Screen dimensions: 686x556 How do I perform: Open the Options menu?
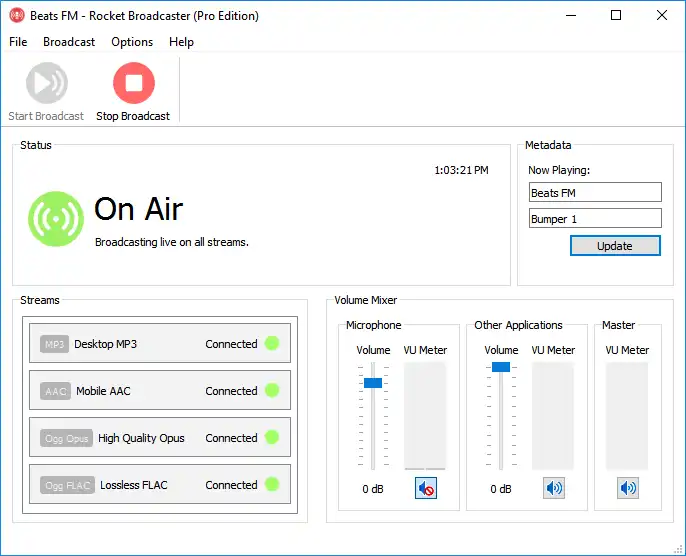click(132, 42)
